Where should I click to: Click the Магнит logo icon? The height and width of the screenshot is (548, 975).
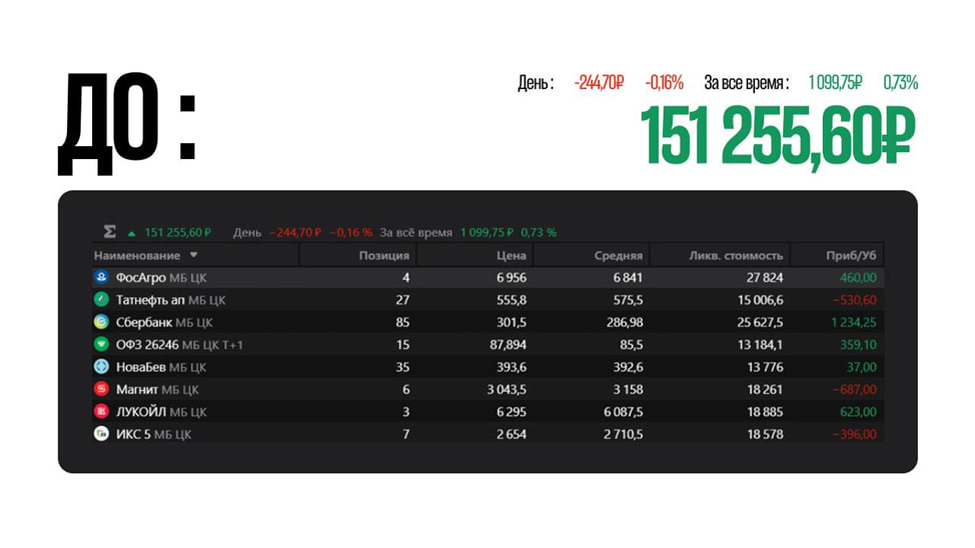click(101, 389)
